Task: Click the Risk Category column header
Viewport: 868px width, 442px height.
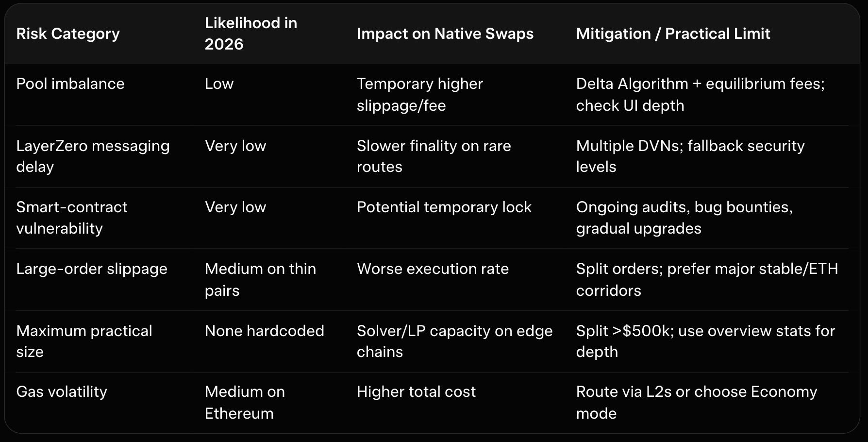Action: 68,34
